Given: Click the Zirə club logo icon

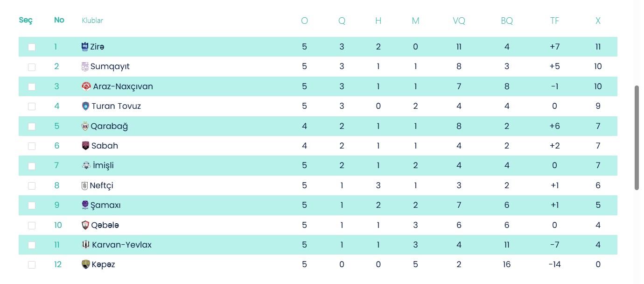Looking at the screenshot, I should coord(85,47).
